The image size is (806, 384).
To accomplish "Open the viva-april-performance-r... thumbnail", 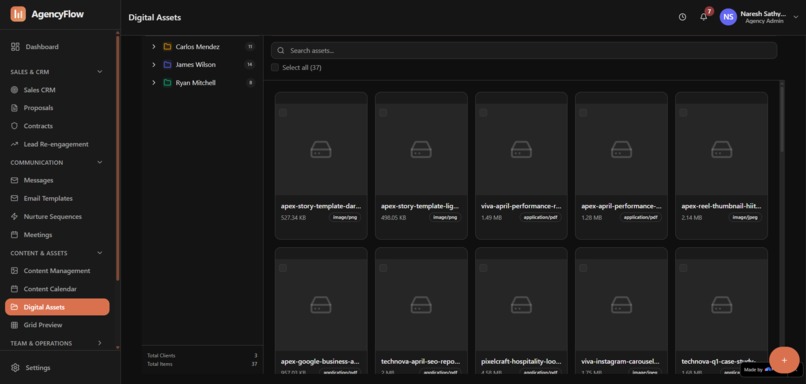I will tap(521, 149).
